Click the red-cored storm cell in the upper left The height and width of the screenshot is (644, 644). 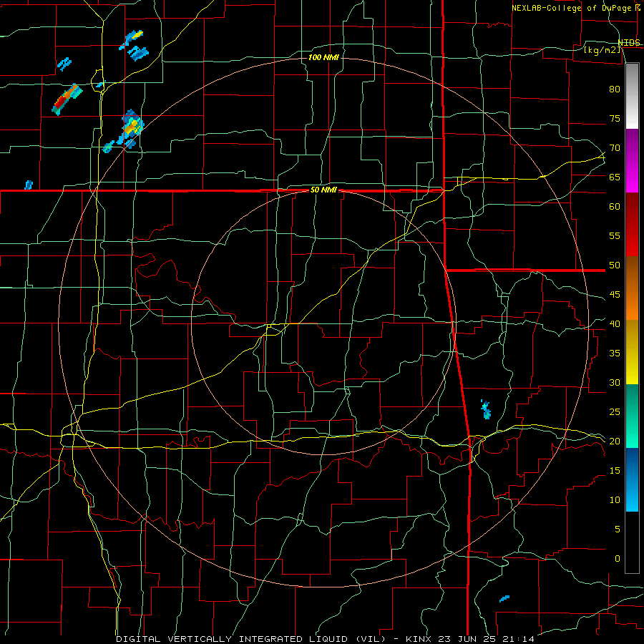(x=67, y=99)
